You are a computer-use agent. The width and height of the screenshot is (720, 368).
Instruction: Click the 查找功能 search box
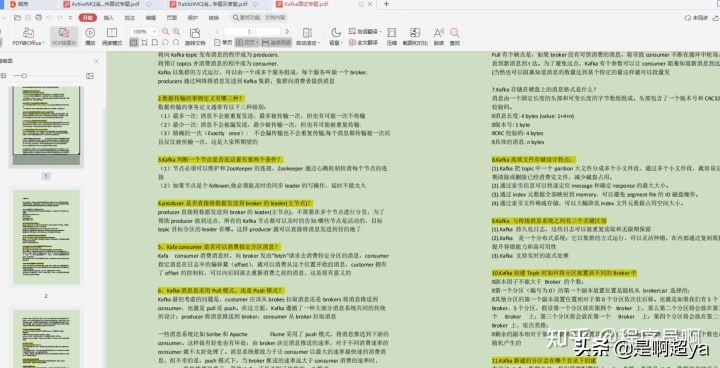click(259, 18)
